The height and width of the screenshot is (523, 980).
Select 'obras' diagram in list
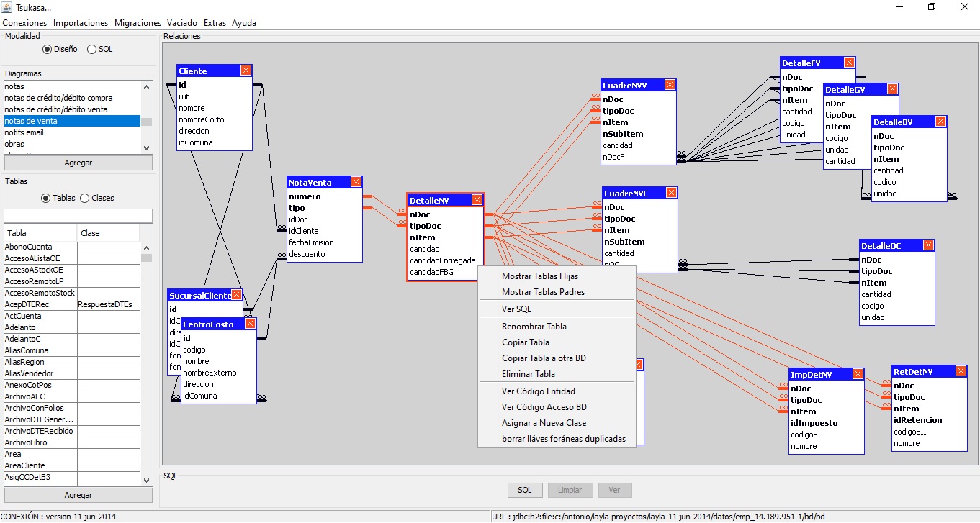[72, 144]
